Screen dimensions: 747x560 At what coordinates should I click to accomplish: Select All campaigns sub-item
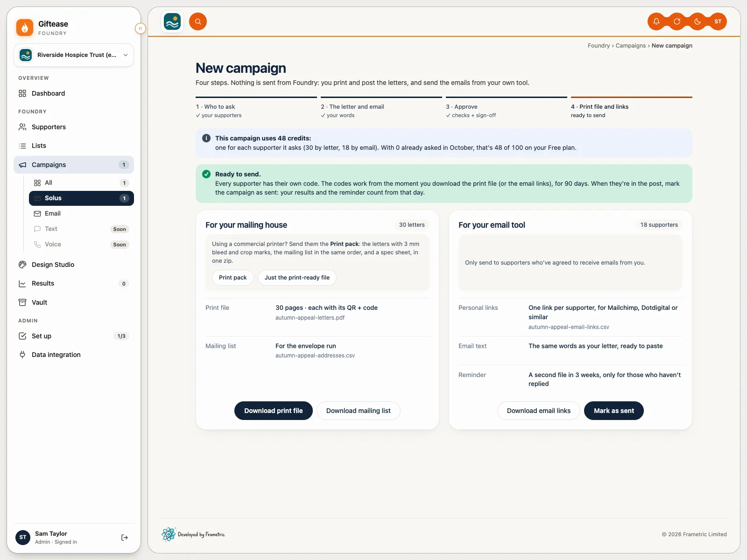coord(81,183)
